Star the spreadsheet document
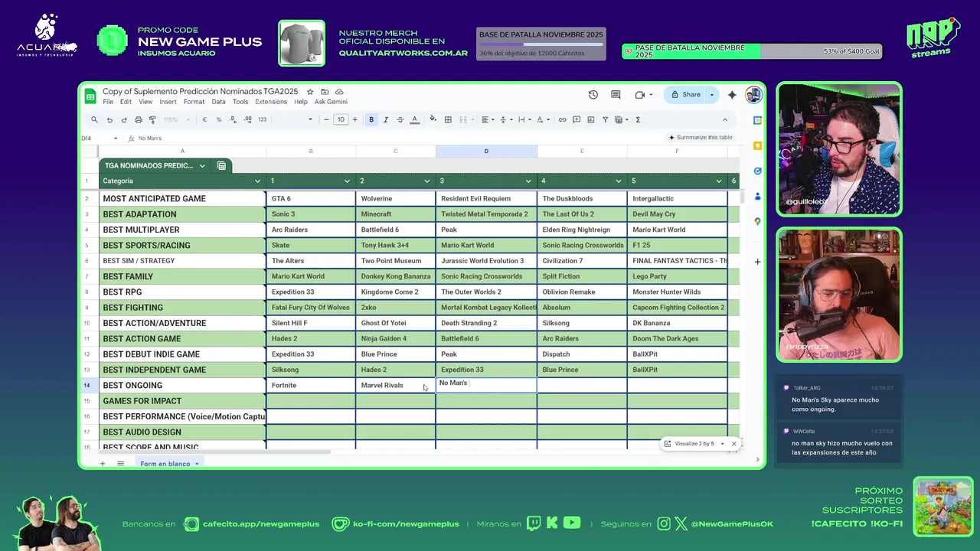This screenshot has height=551, width=980. point(310,92)
